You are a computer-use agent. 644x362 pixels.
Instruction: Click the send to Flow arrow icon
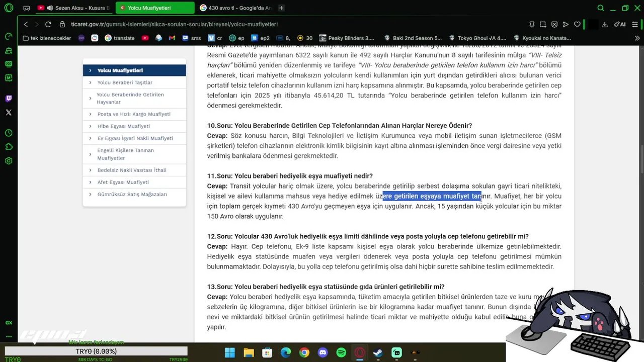pyautogui.click(x=566, y=24)
